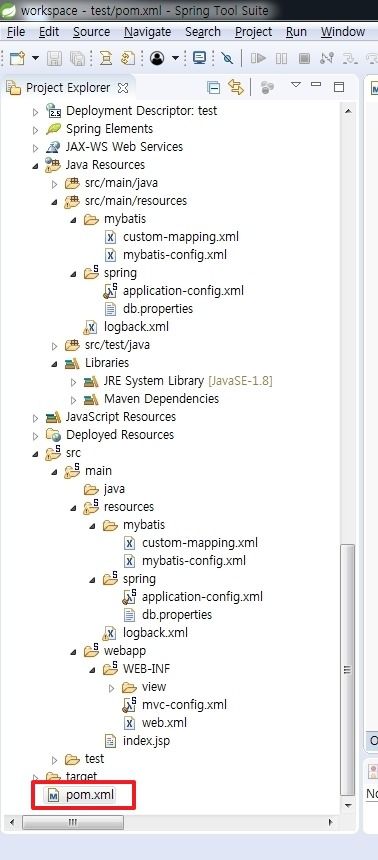
Task: Click the Save All toolbar icon
Action: coord(77,59)
